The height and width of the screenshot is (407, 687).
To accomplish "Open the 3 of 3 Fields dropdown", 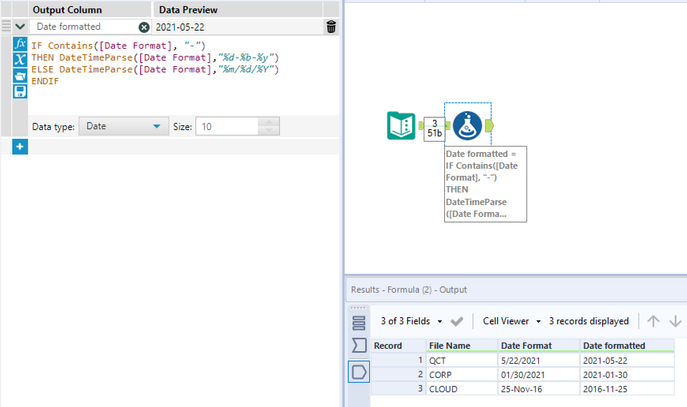I will click(411, 321).
